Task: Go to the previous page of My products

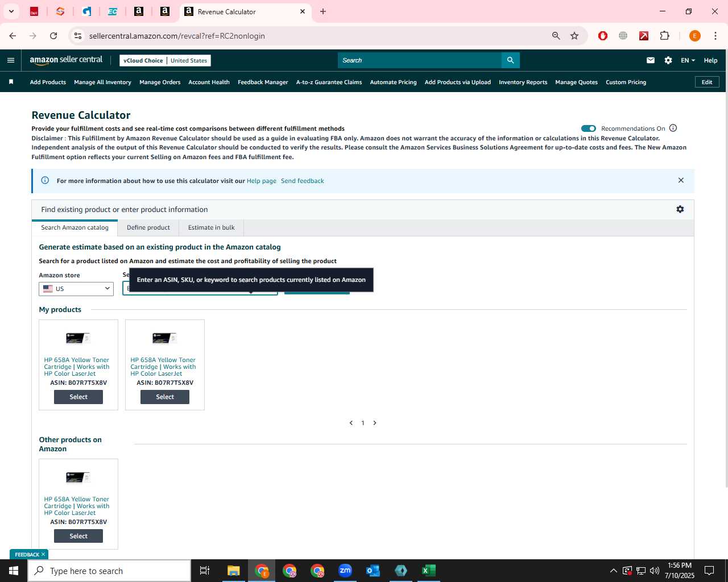Action: click(351, 423)
